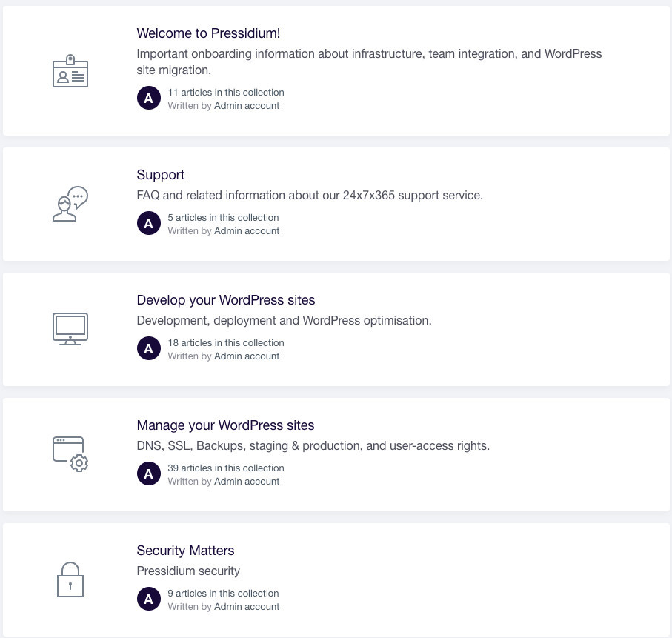Image resolution: width=672 pixels, height=638 pixels.
Task: Click the author avatar in the Support card
Action: pyautogui.click(x=149, y=223)
